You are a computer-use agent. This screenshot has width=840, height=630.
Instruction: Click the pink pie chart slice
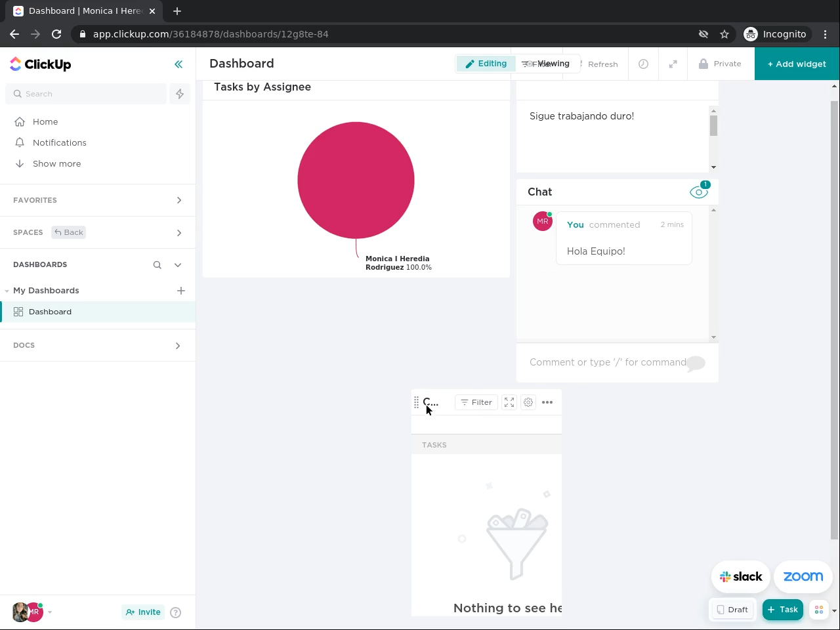click(x=356, y=180)
